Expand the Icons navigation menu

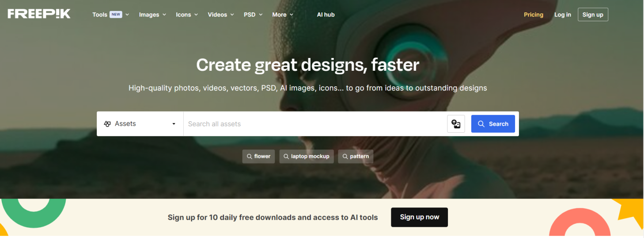(187, 15)
